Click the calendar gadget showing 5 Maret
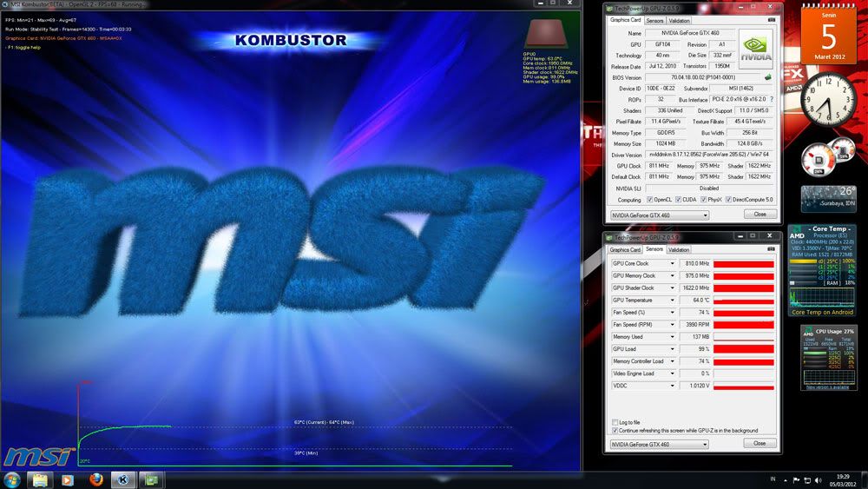 [829, 33]
